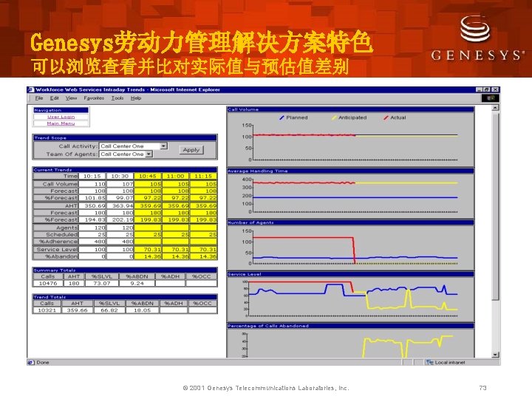Screen dimensions: 532x399
Task: Click Summary Totals %SLVL value 73.07
Action: [102, 283]
